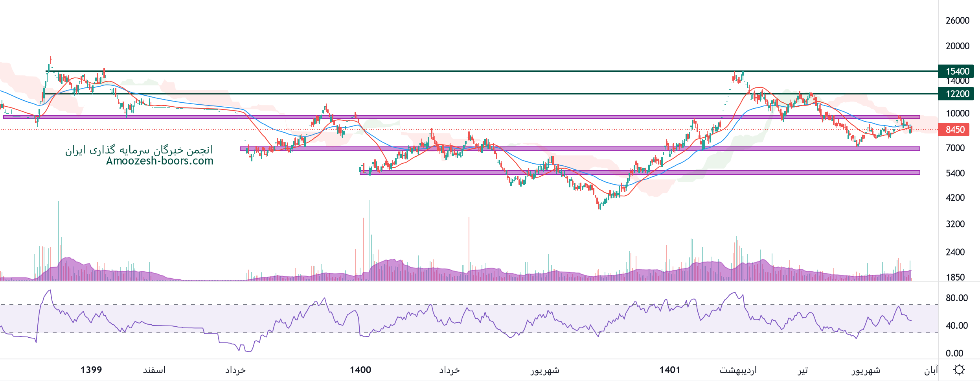This screenshot has height=381, width=980.
Task: Click the 26000 value on price scale
Action: (x=957, y=20)
